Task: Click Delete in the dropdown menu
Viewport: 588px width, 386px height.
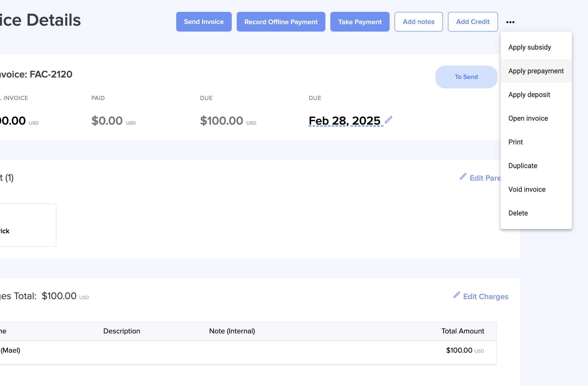Action: point(518,213)
